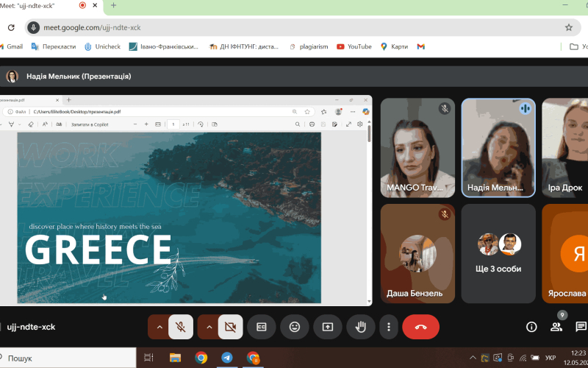Unmute the microphone in Meet controls

[181, 327]
